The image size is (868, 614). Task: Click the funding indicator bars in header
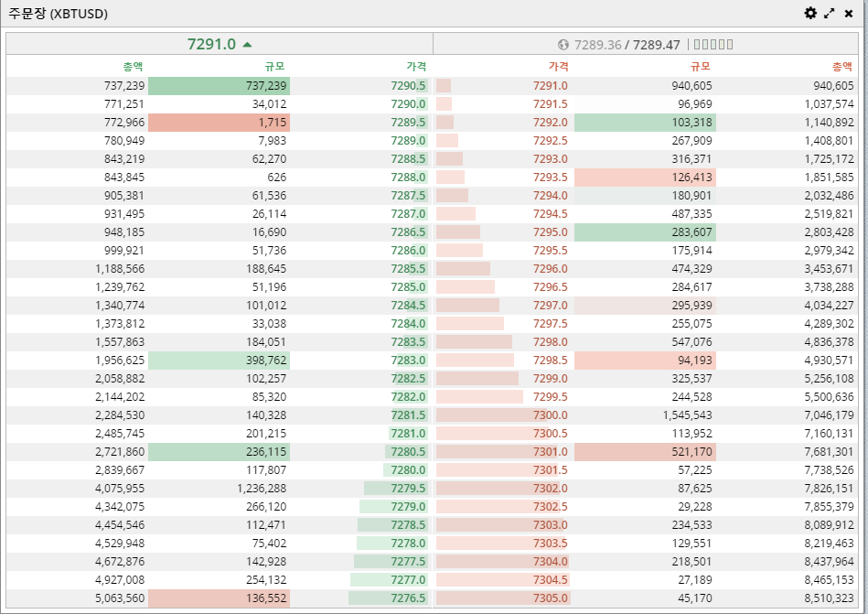tap(712, 44)
